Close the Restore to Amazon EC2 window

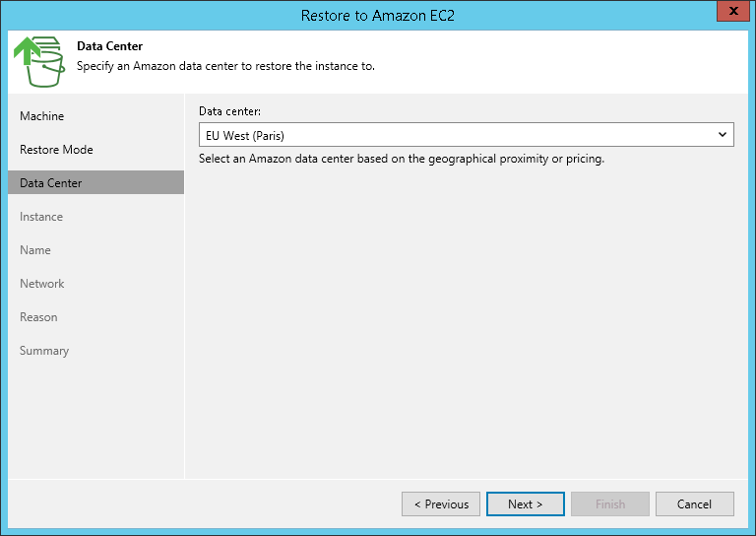[733, 11]
